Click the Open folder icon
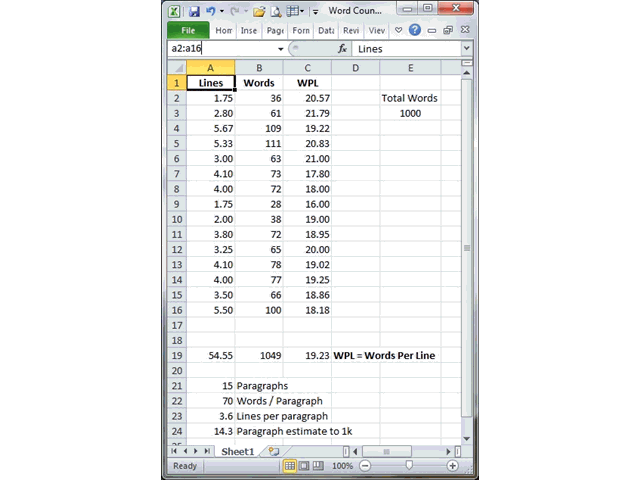Screen dimensions: 640x480 coord(259,12)
